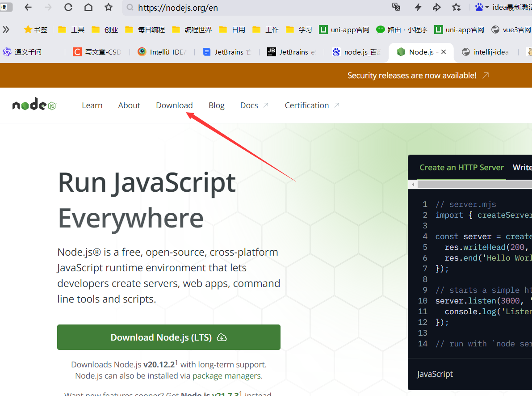Reload the page with the refresh icon
This screenshot has width=532, height=396.
pyautogui.click(x=68, y=7)
